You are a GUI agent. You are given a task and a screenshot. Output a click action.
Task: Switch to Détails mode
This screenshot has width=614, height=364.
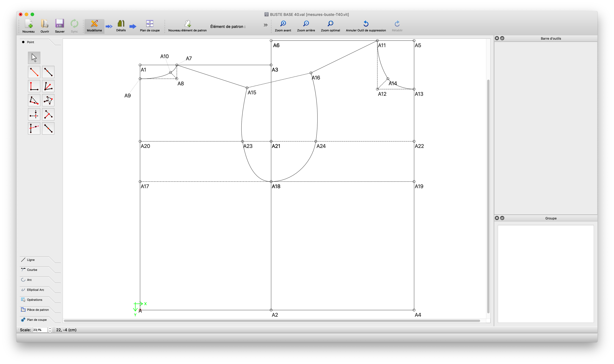click(121, 26)
